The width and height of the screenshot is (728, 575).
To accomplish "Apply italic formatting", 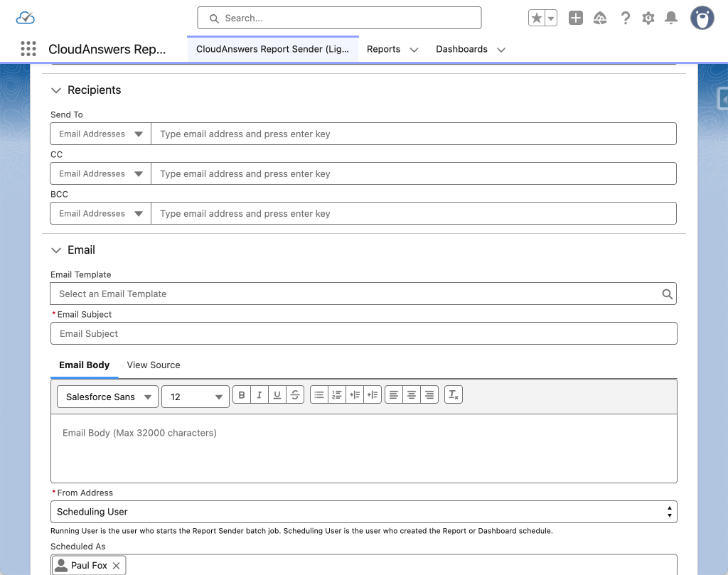I will point(259,394).
